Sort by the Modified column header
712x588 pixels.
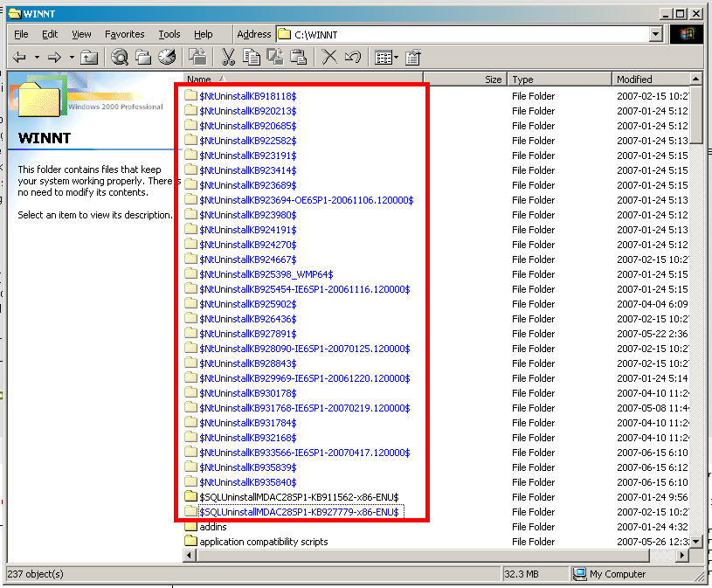651,80
